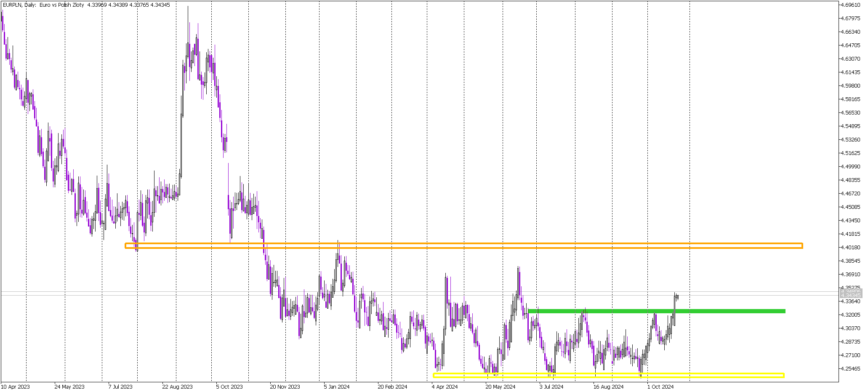Click the 22 Aug 2023 date label
The width and height of the screenshot is (868, 392).
[x=177, y=387]
